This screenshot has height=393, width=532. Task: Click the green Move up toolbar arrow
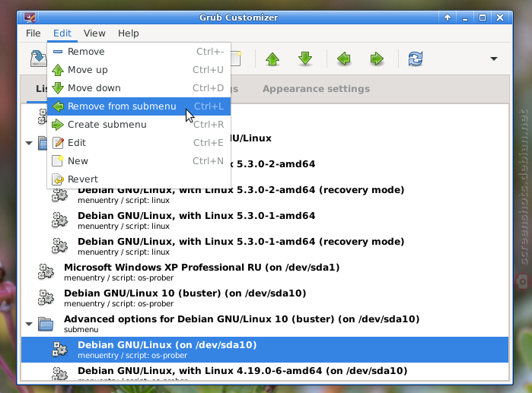click(x=272, y=59)
